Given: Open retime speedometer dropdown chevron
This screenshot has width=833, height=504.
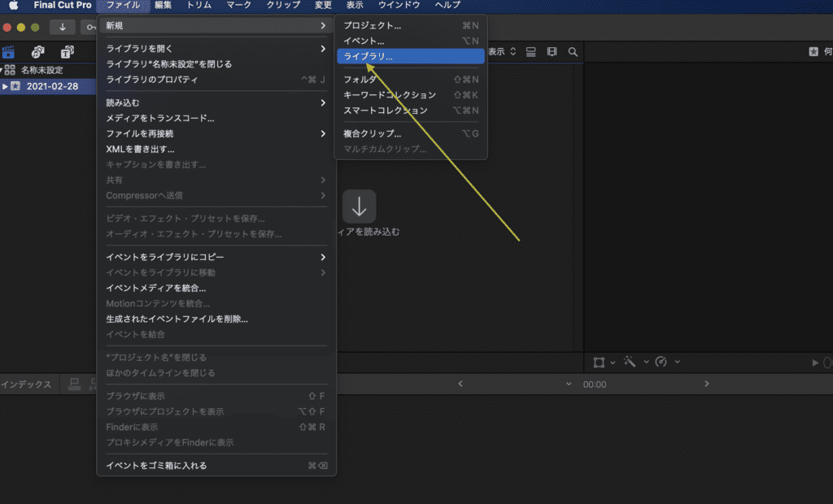Looking at the screenshot, I should 678,363.
